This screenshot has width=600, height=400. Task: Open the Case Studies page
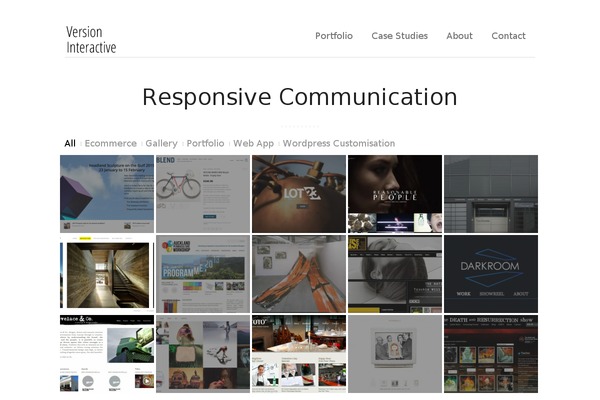(x=399, y=36)
